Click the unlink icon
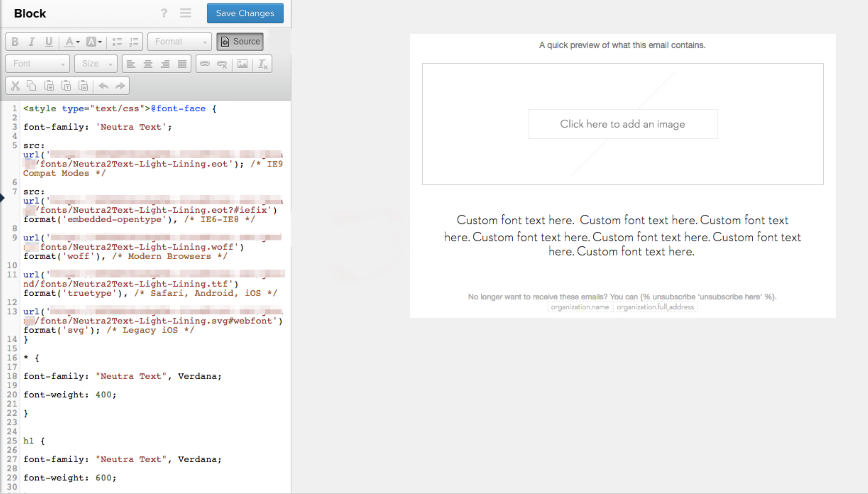The image size is (868, 494). pos(222,64)
